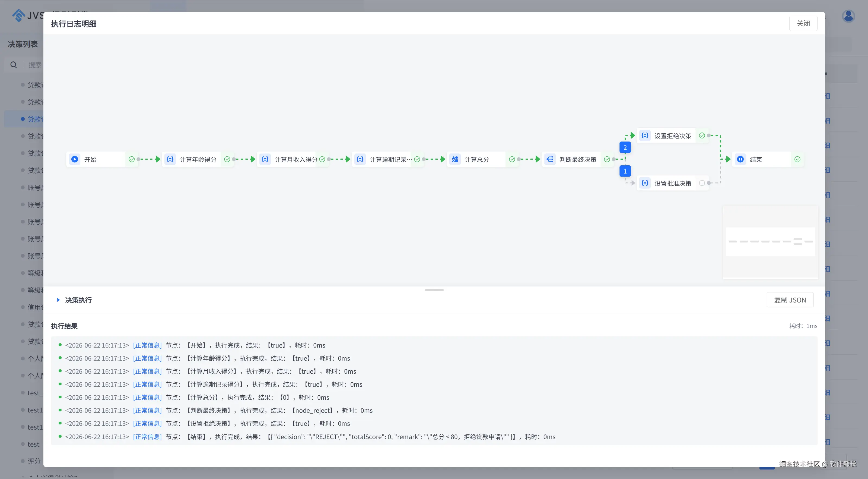Select 评分 item in background sidebar list
The width and height of the screenshot is (868, 479).
tap(34, 461)
